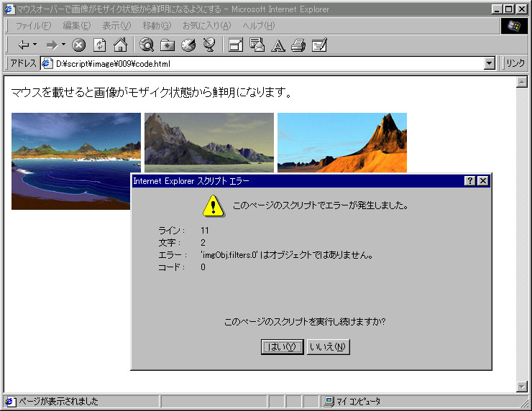The image size is (532, 411).
Task: Open the Favorites folder icon
Action: click(x=168, y=45)
